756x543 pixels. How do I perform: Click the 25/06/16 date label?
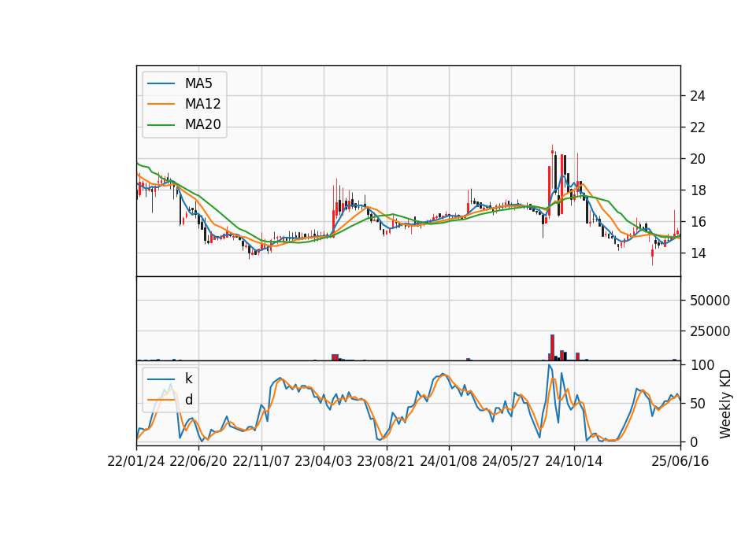680,462
